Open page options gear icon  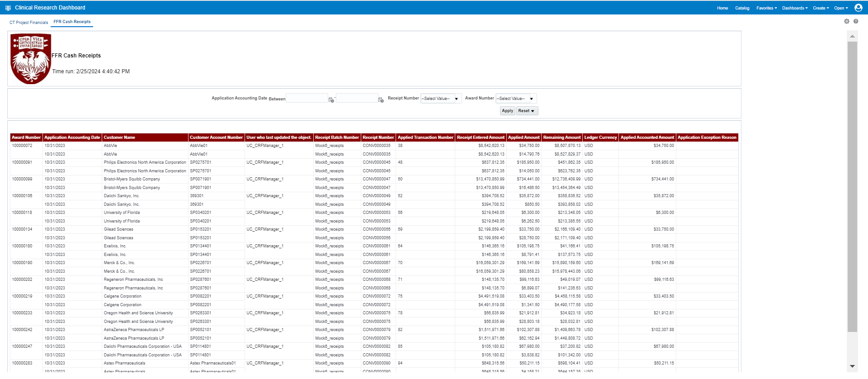tap(847, 21)
